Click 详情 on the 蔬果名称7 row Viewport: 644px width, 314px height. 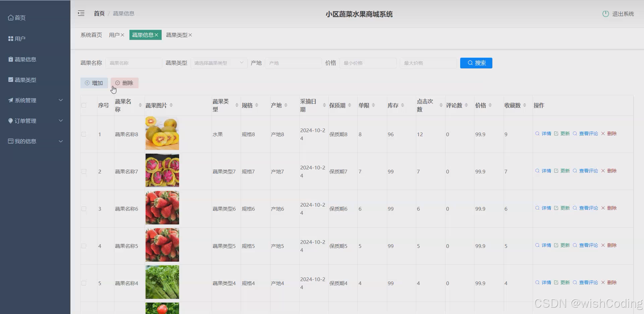point(546,170)
